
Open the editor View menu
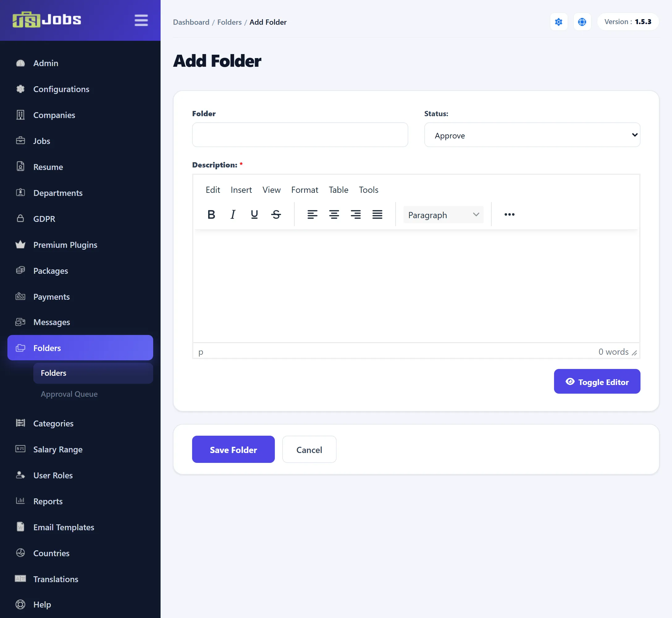271,190
